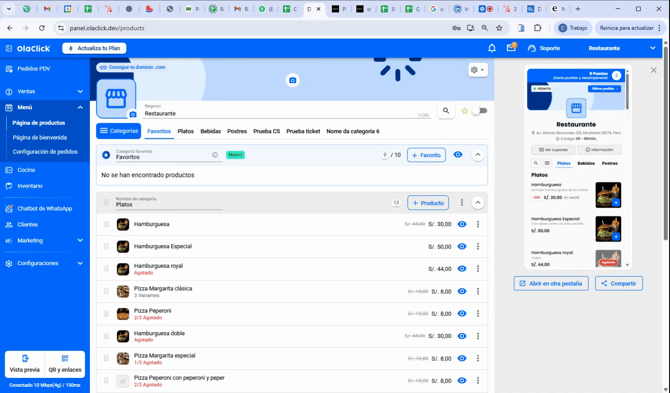Open Chatbot de WhatsApp section
The width and height of the screenshot is (670, 393).
pyautogui.click(x=45, y=208)
